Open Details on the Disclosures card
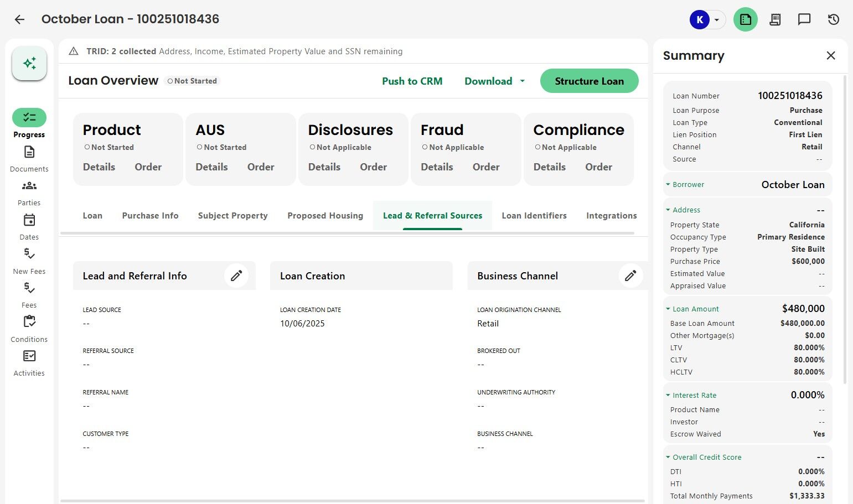 tap(324, 167)
